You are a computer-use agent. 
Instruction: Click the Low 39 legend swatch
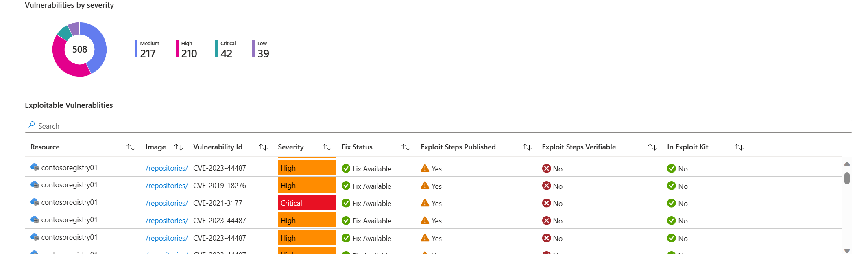(x=253, y=48)
